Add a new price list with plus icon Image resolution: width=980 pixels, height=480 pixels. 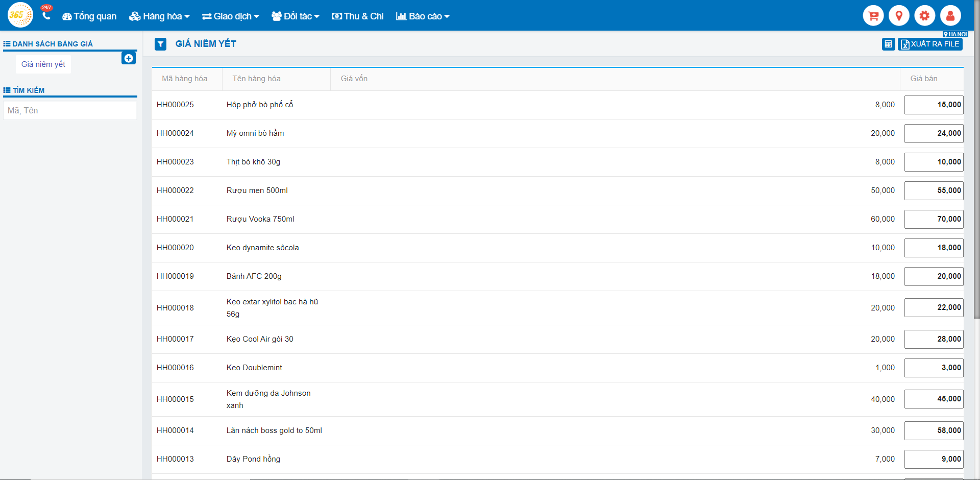point(129,58)
